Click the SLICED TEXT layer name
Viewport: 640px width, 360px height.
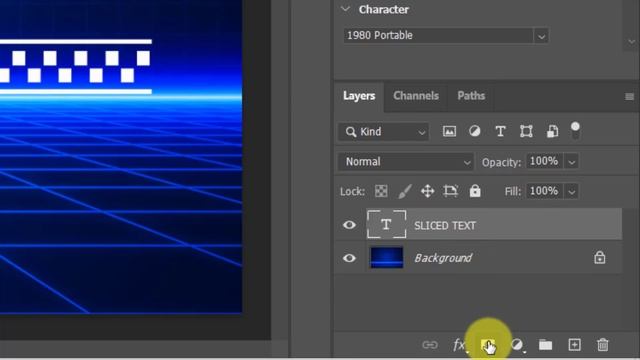coord(444,225)
